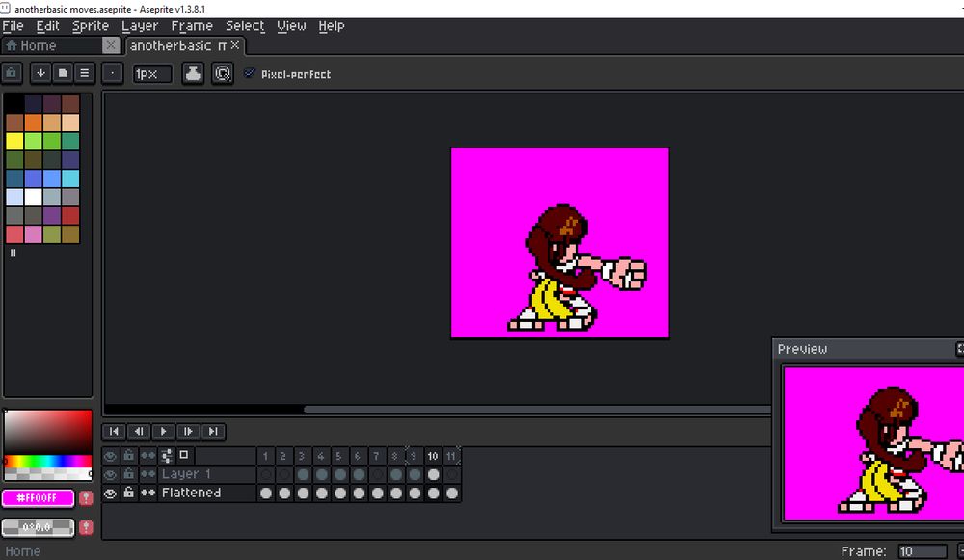Select frame 10 in timeline header

click(433, 456)
